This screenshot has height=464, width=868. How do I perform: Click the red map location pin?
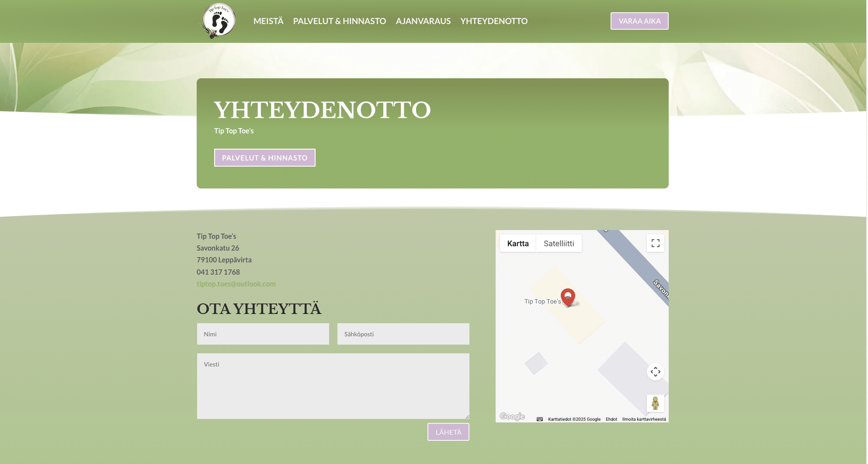point(568,297)
